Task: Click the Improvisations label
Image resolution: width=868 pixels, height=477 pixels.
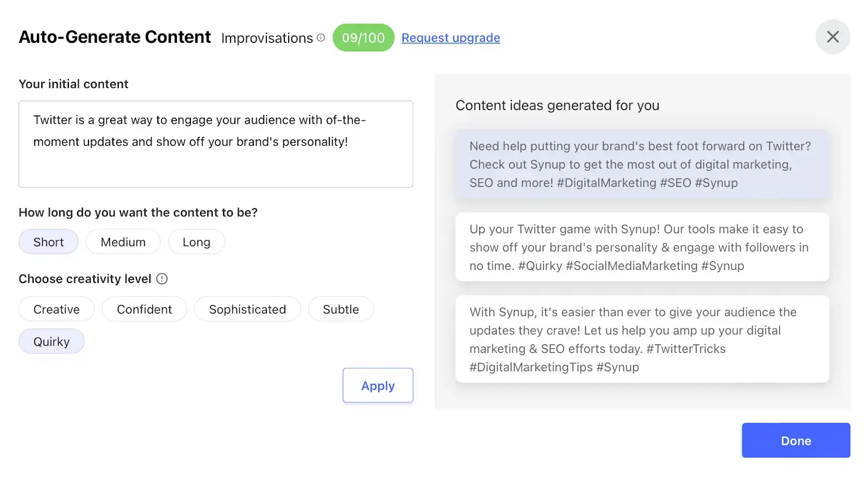Action: tap(267, 38)
